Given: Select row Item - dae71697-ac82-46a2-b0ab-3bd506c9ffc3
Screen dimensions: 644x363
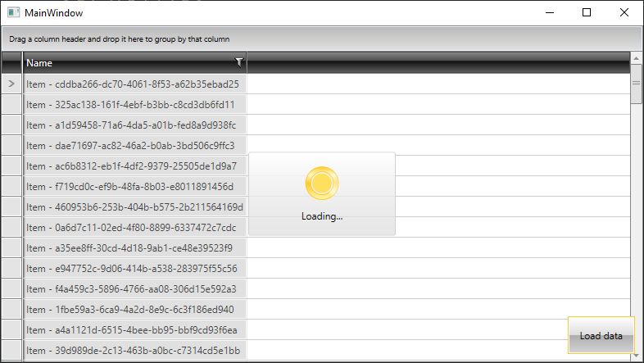Looking at the screenshot, I should 131,145.
